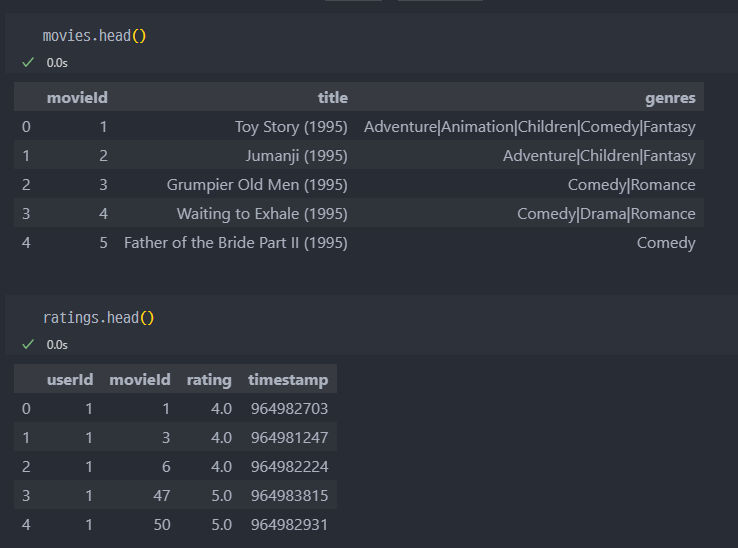Screen dimensions: 738x548
Task: Select Father of the Bride Part II cell
Action: 235,243
